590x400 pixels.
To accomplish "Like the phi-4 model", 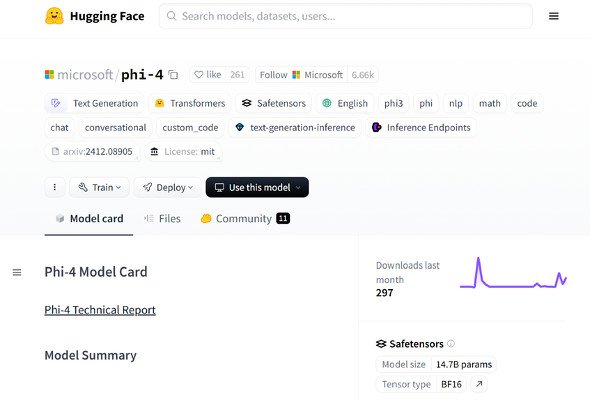I will (x=207, y=75).
